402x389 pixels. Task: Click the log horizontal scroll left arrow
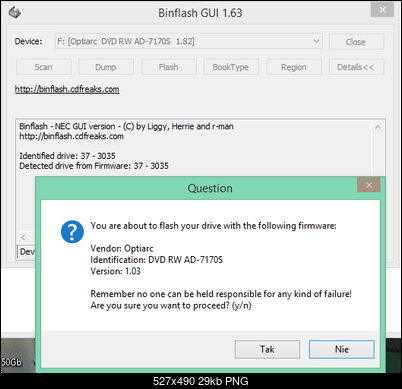[23, 237]
